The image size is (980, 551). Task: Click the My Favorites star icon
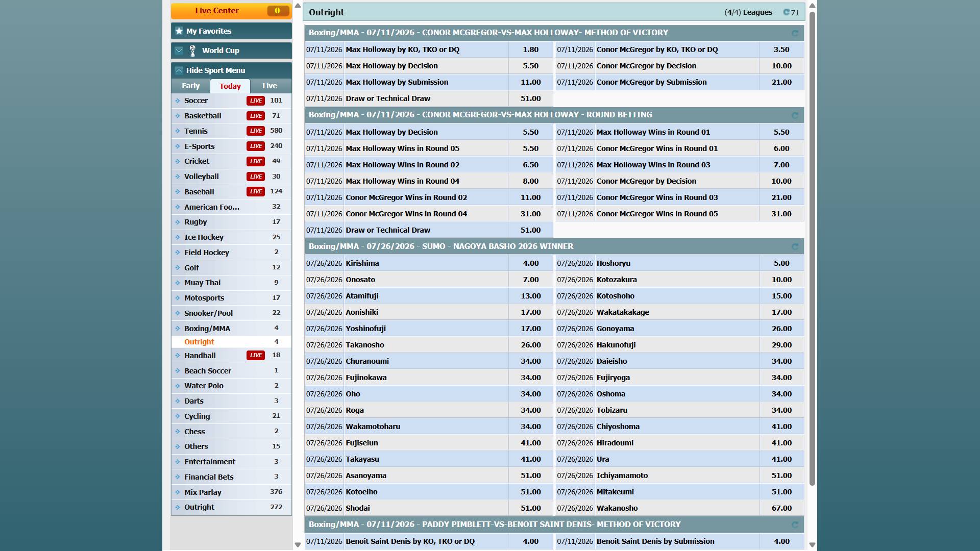point(179,31)
